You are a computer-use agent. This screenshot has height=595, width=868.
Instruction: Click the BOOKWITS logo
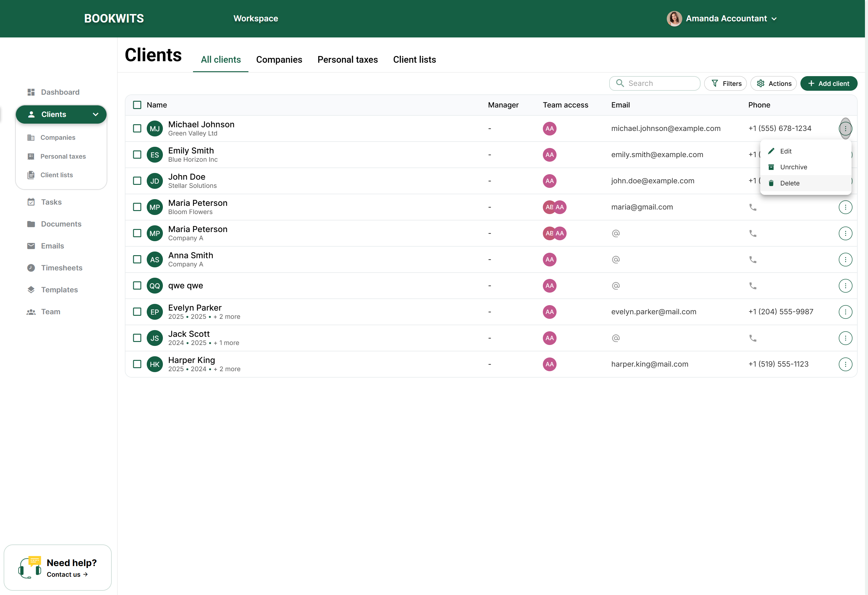click(x=114, y=18)
